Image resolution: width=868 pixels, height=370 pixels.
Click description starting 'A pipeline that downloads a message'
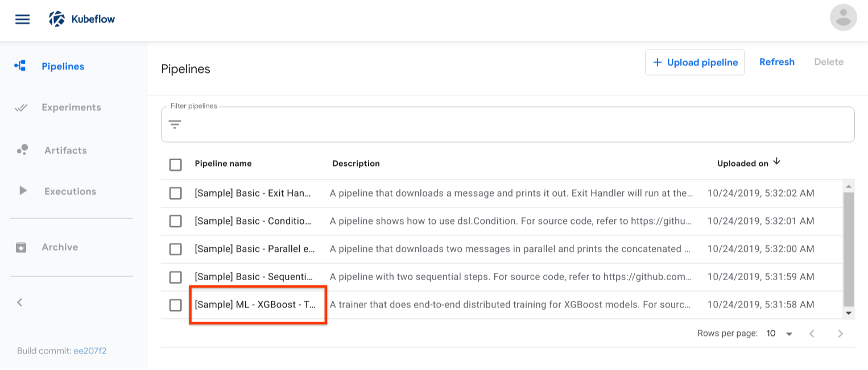(511, 193)
